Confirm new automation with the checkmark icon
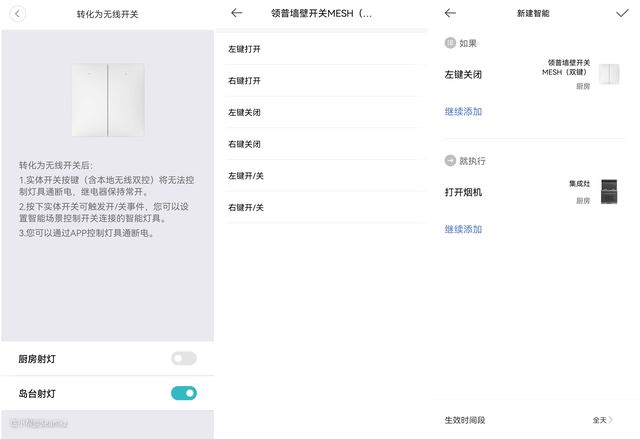The image size is (640, 439). pyautogui.click(x=622, y=14)
